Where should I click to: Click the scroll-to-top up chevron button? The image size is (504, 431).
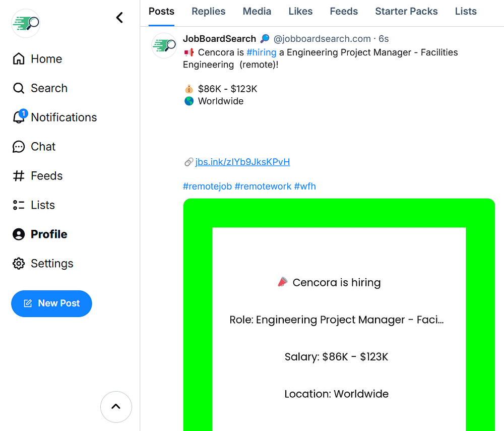(x=116, y=406)
